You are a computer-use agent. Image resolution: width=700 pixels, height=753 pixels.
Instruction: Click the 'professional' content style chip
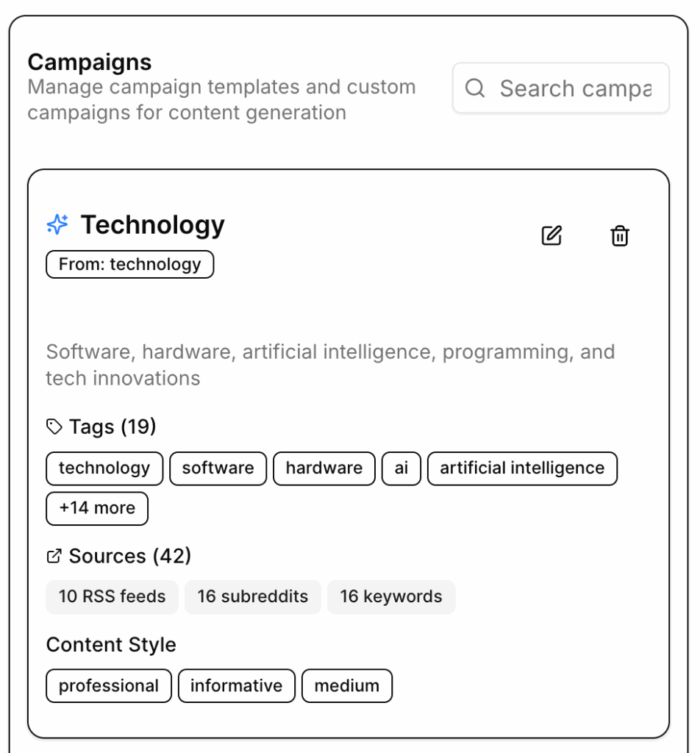[109, 686]
